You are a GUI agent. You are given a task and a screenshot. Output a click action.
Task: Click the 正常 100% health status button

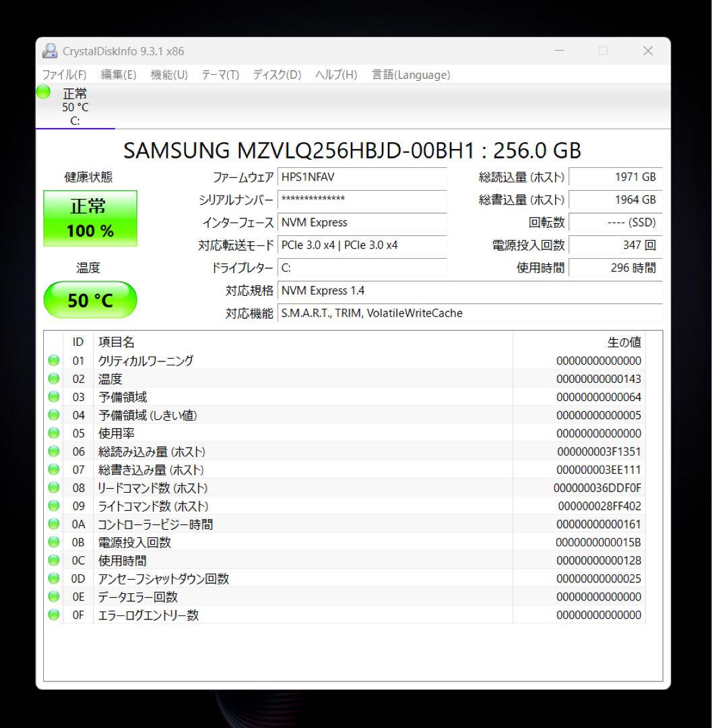click(x=90, y=217)
